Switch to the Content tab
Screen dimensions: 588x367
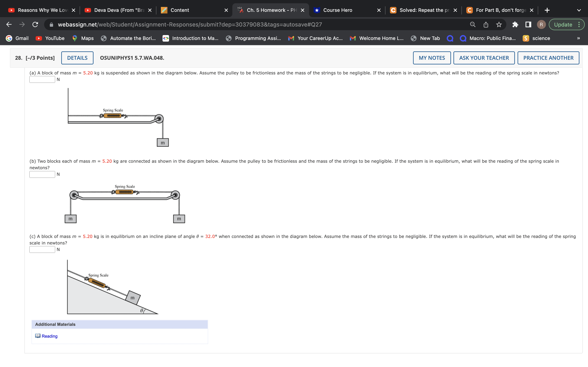click(179, 10)
